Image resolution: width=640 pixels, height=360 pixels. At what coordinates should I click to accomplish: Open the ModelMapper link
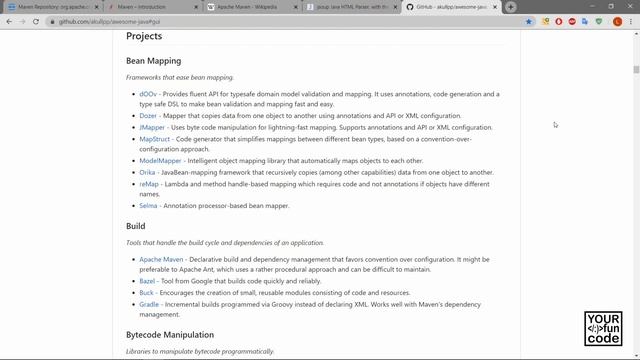pos(160,160)
